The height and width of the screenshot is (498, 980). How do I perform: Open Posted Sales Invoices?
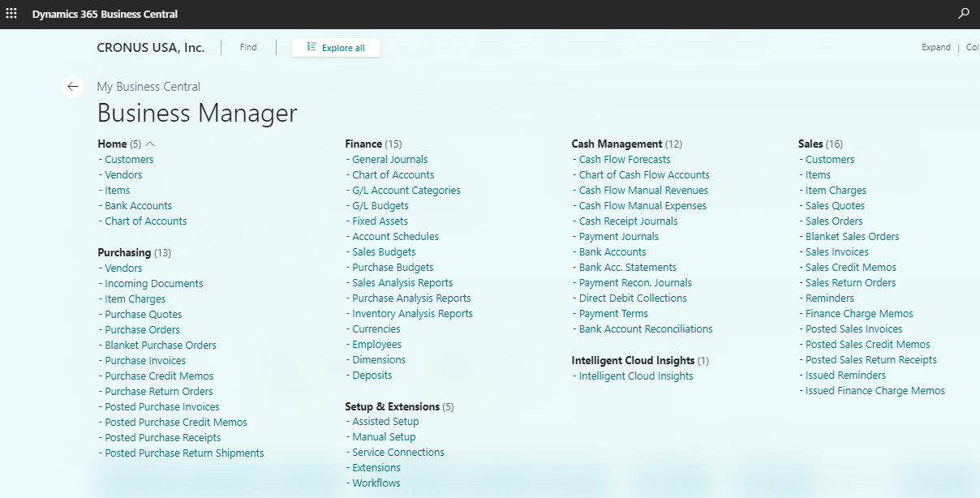tap(853, 329)
